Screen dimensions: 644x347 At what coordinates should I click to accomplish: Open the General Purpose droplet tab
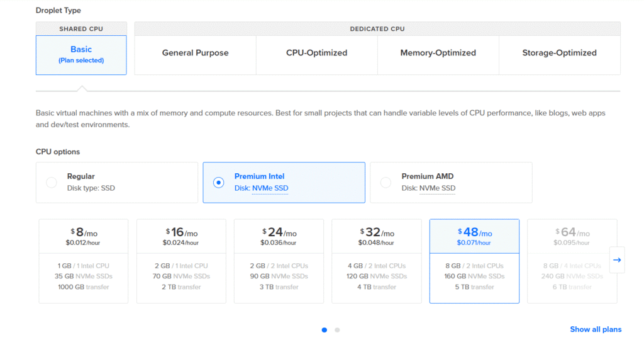pos(195,53)
